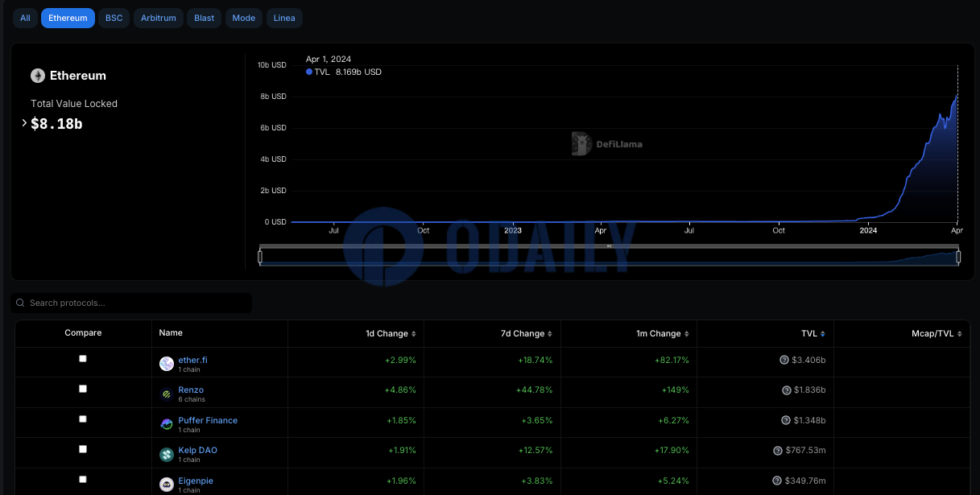Click ether.fi 1d change +2.99%

coord(401,360)
